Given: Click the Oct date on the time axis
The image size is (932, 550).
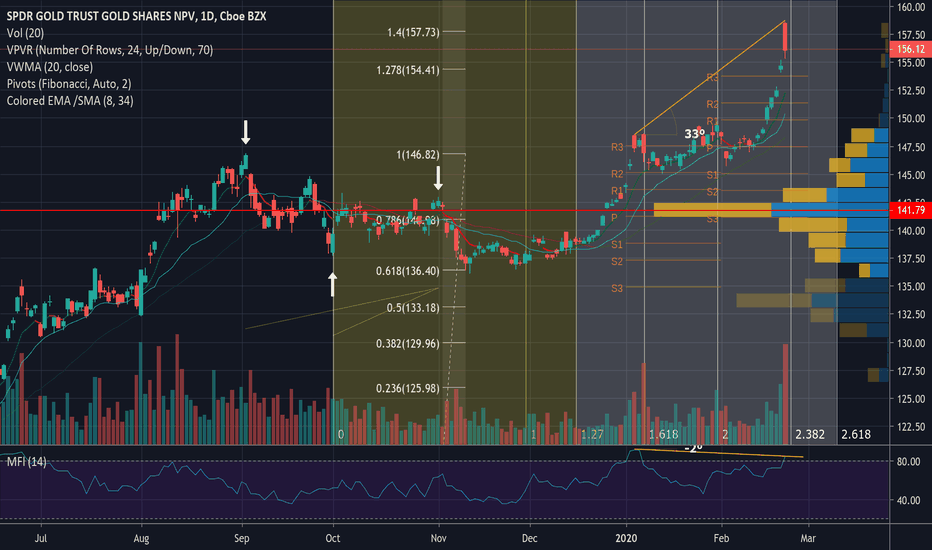Looking at the screenshot, I should pos(333,538).
